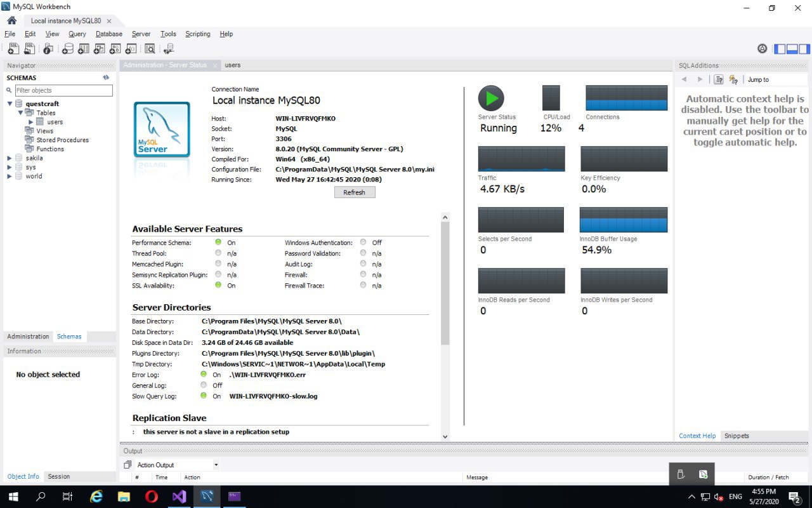Go back in SQL Additions help

point(684,79)
